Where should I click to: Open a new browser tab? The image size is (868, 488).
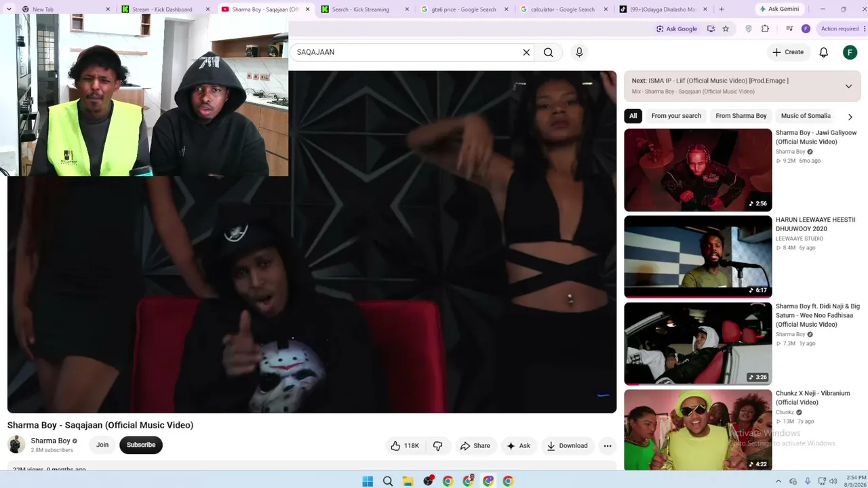tap(721, 9)
